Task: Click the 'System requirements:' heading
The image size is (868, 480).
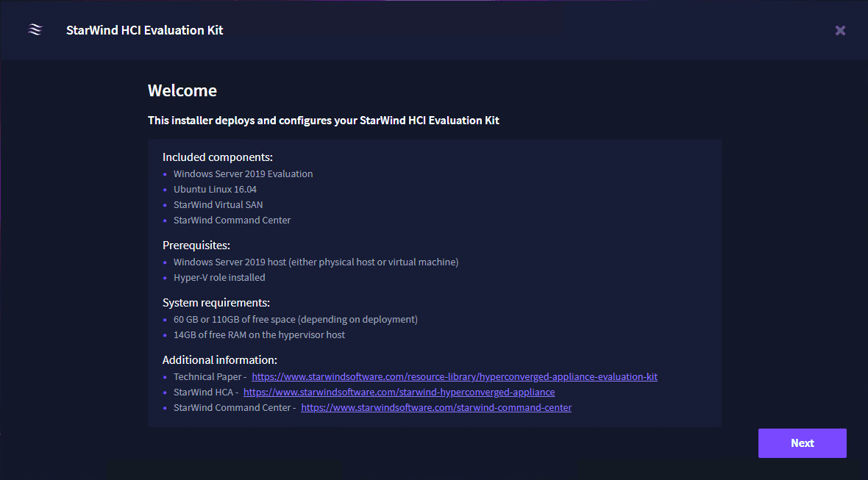Action: coord(216,303)
